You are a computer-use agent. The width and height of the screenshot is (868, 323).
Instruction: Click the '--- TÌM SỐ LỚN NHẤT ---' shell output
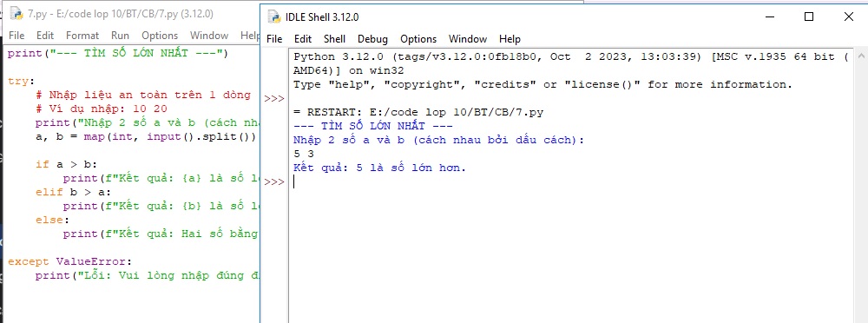(x=373, y=126)
